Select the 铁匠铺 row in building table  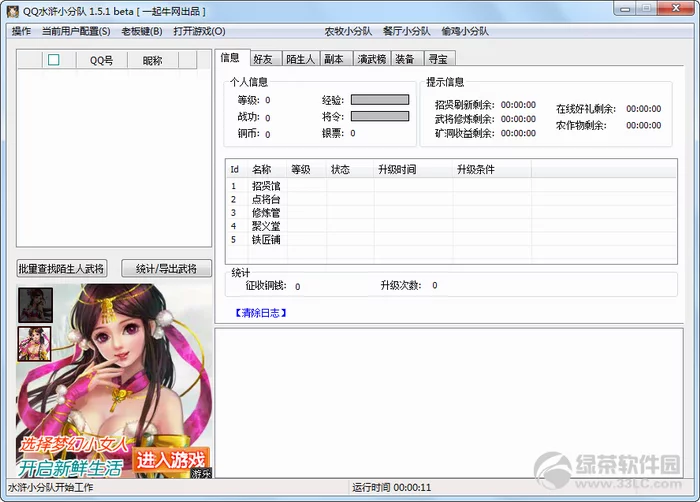[451, 239]
